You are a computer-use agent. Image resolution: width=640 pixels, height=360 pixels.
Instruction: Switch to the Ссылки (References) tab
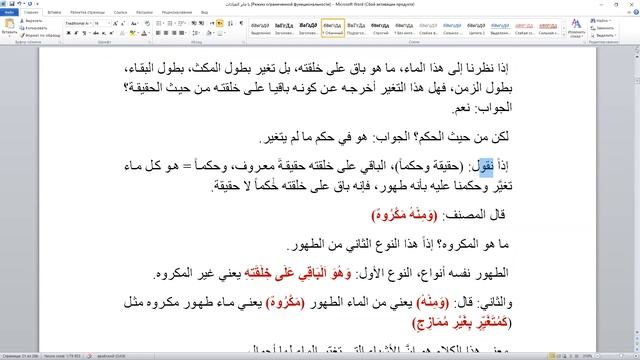(x=120, y=12)
